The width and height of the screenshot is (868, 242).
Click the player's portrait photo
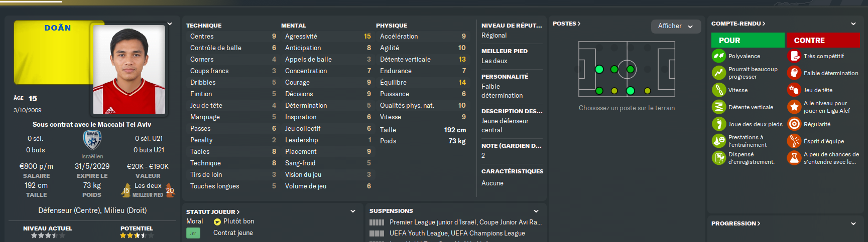point(129,69)
